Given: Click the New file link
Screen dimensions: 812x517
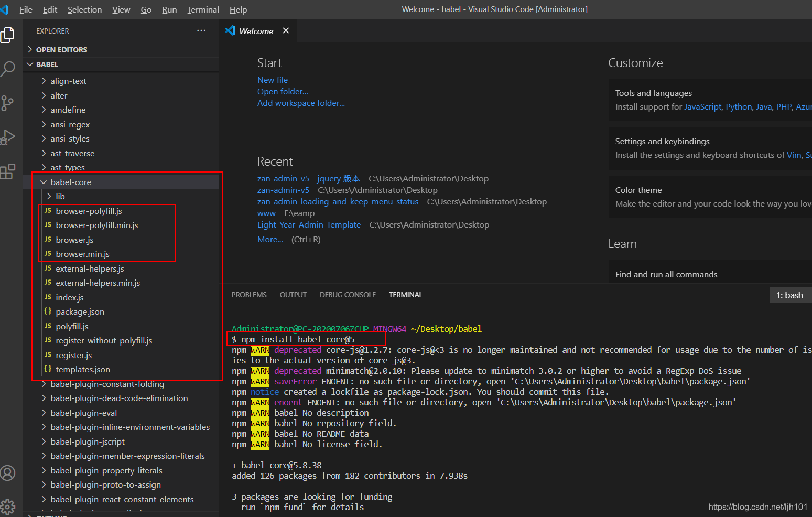Looking at the screenshot, I should 273,80.
